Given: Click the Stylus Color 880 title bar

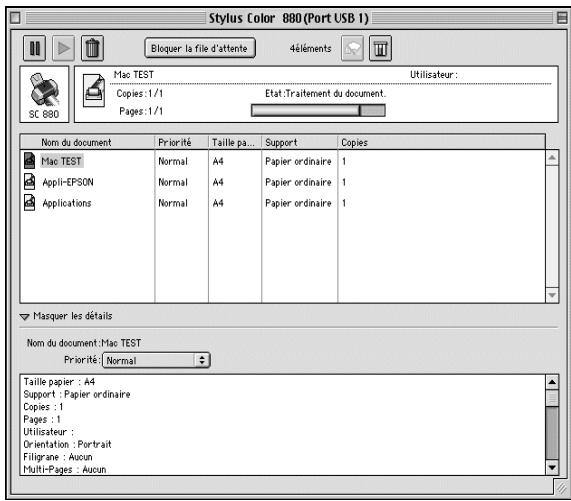Looking at the screenshot, I should tap(289, 18).
